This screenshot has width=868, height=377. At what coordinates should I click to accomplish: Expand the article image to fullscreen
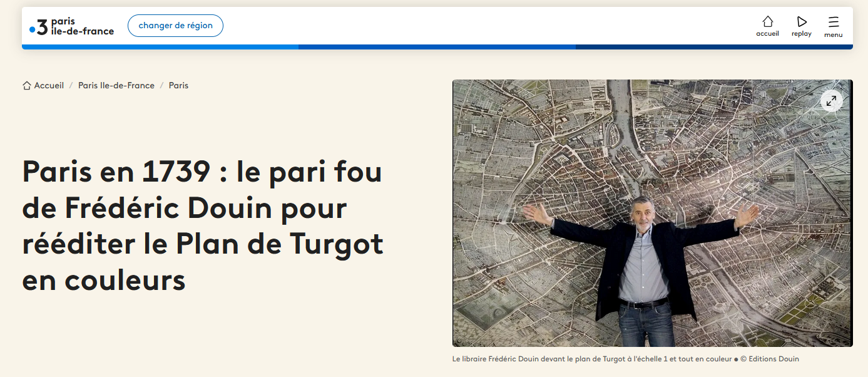pyautogui.click(x=831, y=100)
